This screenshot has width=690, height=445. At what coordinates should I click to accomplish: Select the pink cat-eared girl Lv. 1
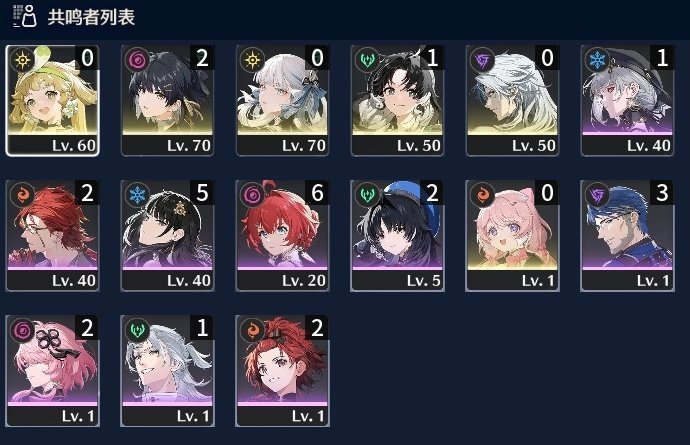click(x=512, y=236)
